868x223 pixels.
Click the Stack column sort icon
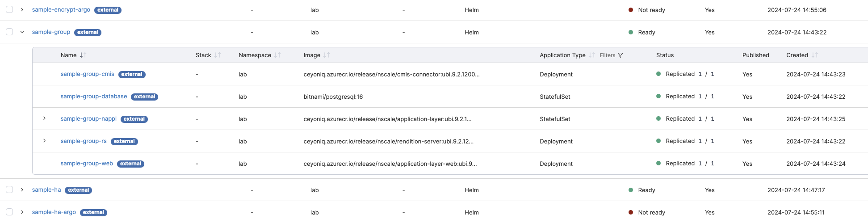[218, 55]
